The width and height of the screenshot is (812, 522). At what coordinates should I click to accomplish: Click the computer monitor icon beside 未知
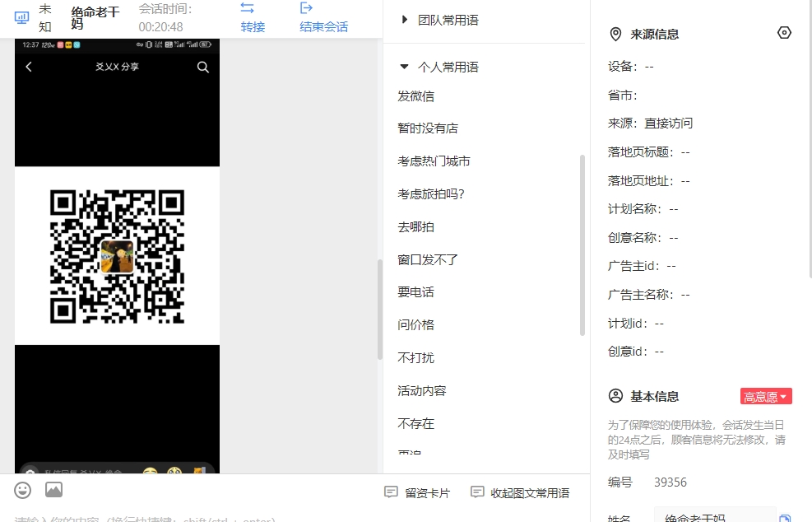(x=21, y=17)
